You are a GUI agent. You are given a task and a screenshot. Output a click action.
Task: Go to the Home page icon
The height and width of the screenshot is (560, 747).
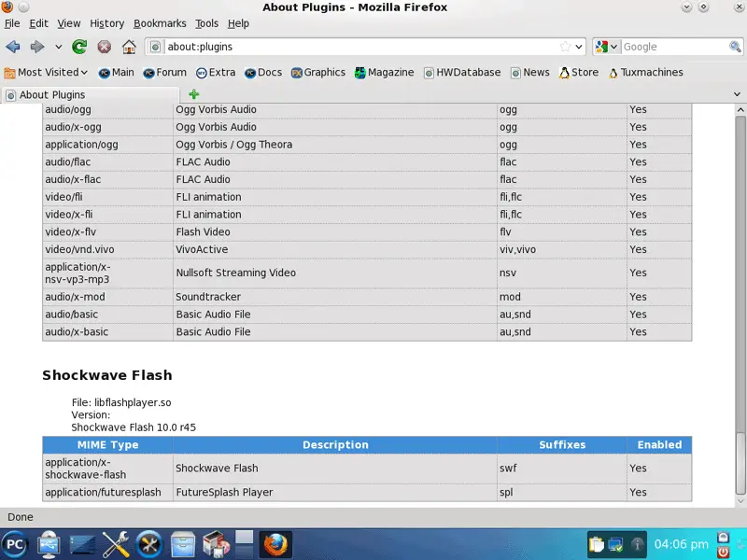click(x=129, y=47)
